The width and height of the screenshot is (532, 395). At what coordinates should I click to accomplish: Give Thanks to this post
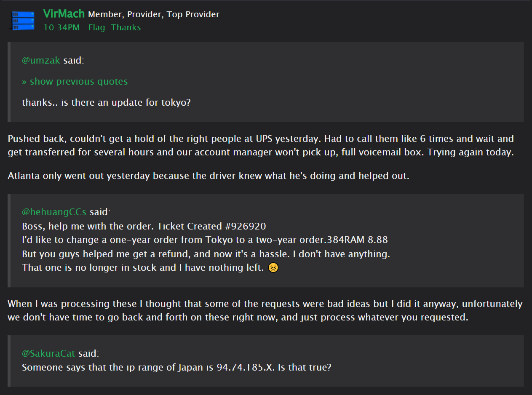[x=126, y=28]
